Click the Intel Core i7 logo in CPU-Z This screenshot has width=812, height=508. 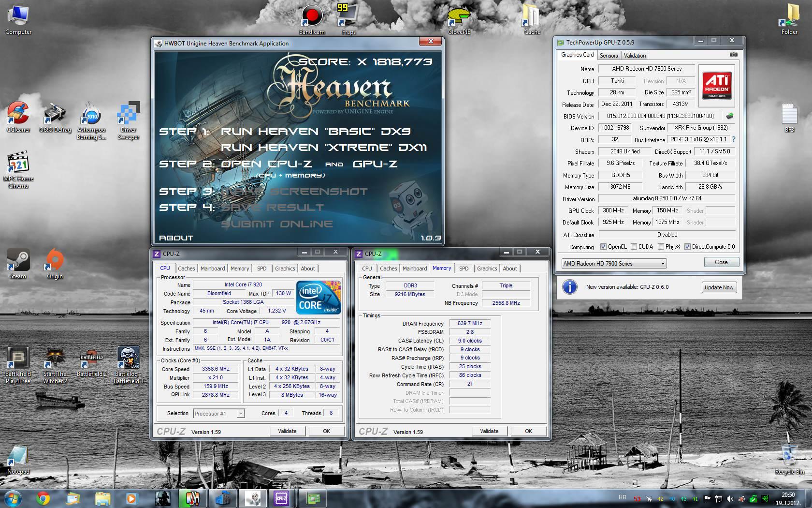[319, 297]
